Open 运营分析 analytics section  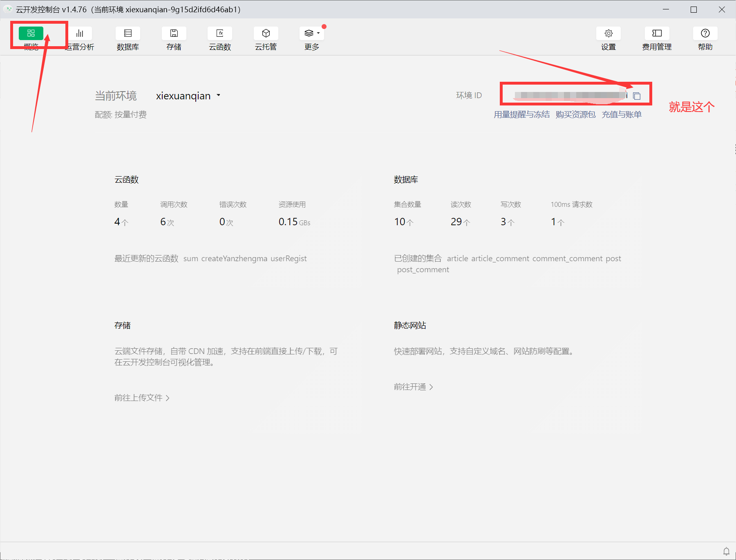coord(80,38)
